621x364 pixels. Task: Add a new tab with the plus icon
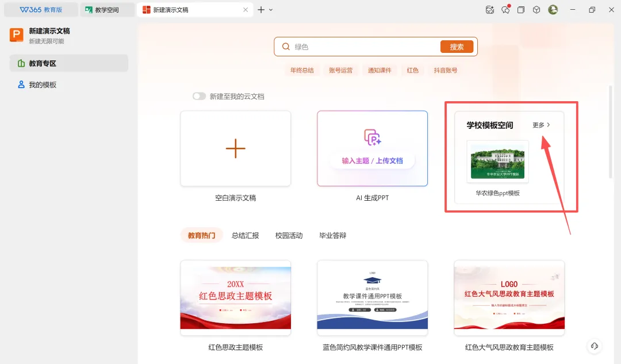coord(261,10)
